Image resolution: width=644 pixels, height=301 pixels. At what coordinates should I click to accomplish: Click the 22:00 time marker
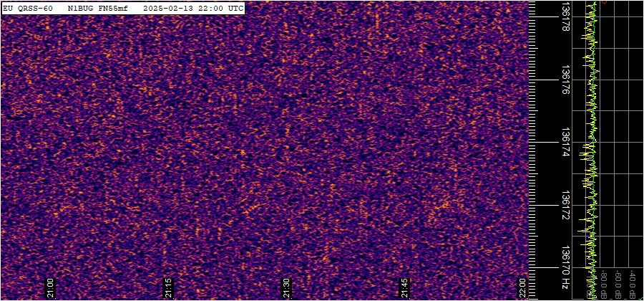[x=522, y=288]
